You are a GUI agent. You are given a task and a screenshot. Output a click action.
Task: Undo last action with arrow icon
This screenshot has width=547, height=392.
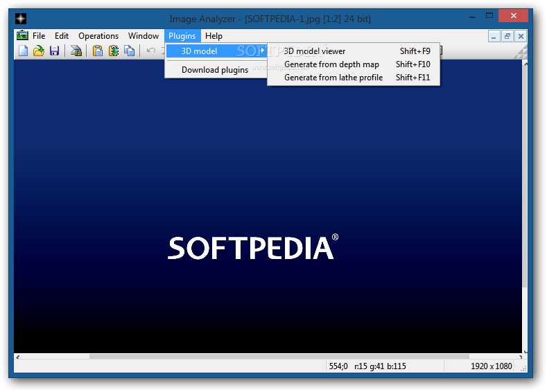tap(151, 51)
